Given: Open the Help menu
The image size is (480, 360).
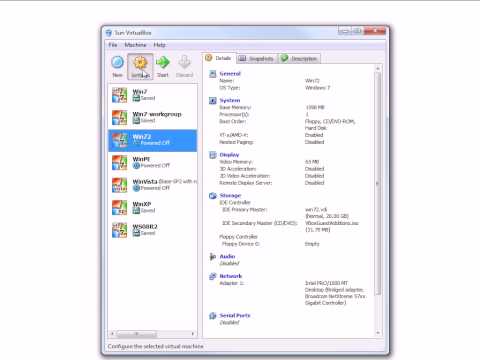Looking at the screenshot, I should (x=159, y=45).
